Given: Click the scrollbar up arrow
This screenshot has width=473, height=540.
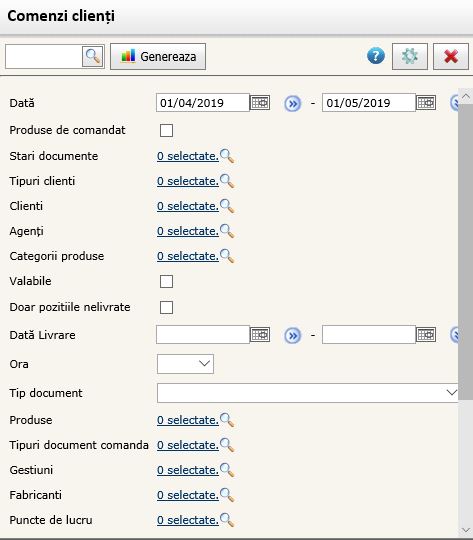Looking at the screenshot, I should point(466,96).
